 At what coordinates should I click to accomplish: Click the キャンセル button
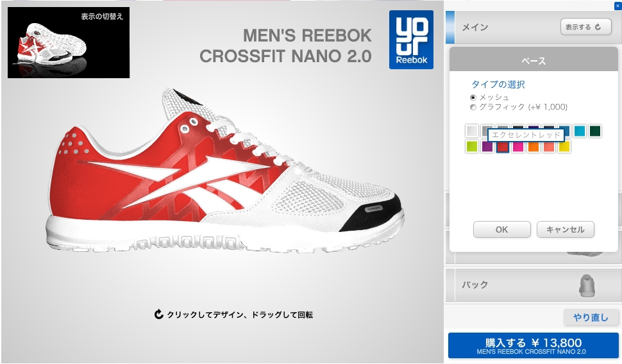pyautogui.click(x=566, y=229)
